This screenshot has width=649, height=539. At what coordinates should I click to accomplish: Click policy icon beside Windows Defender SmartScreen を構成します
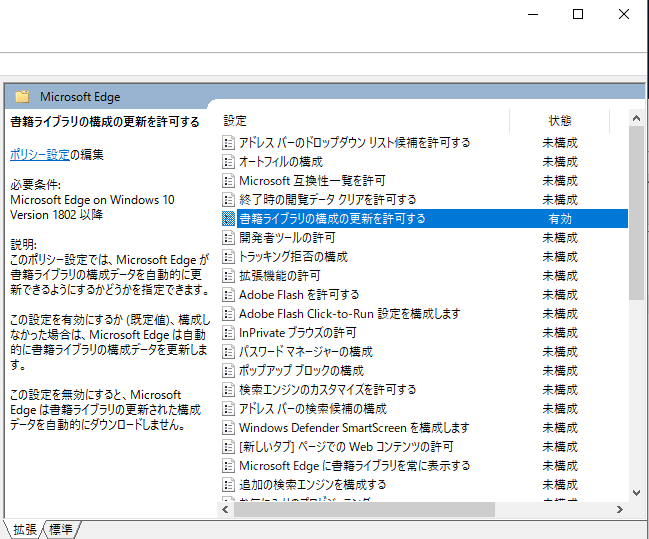pyautogui.click(x=228, y=428)
